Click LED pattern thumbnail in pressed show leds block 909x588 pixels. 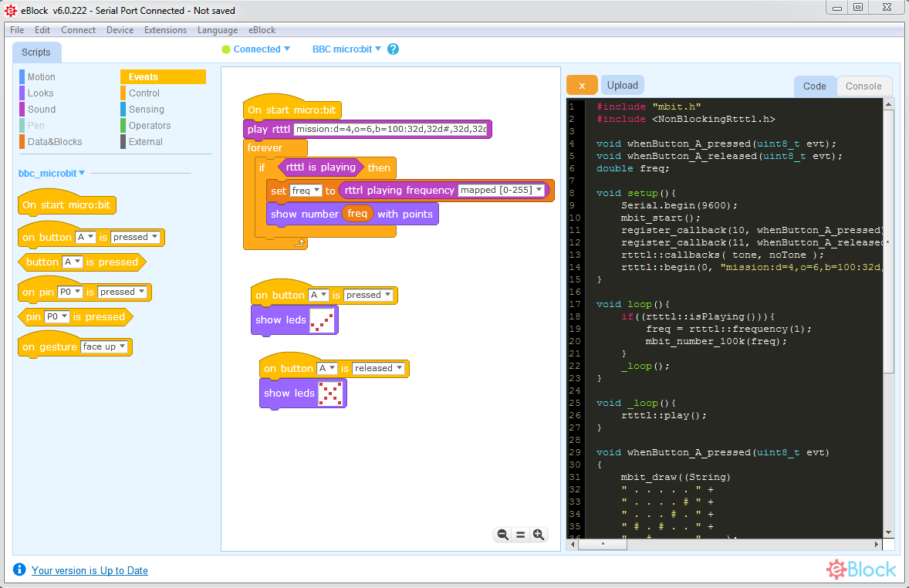click(323, 320)
